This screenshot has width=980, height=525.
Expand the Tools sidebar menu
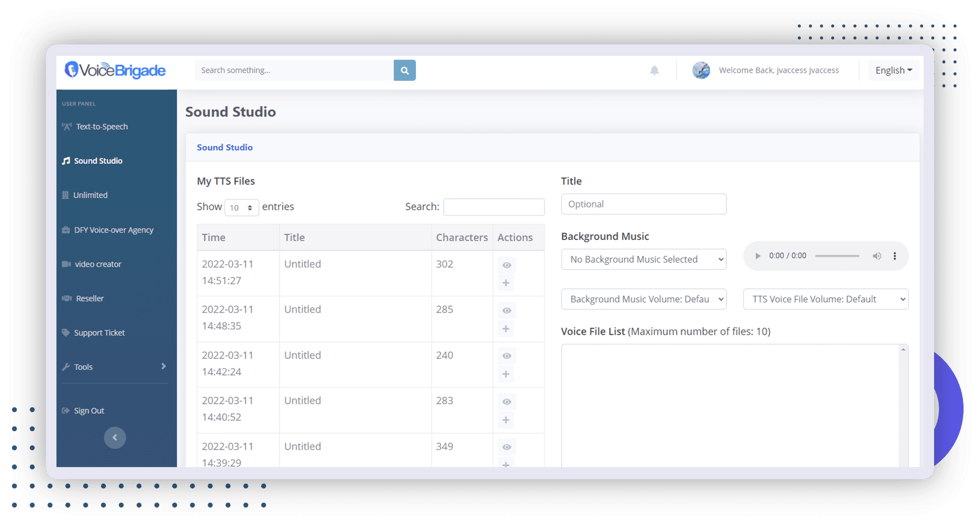click(115, 367)
